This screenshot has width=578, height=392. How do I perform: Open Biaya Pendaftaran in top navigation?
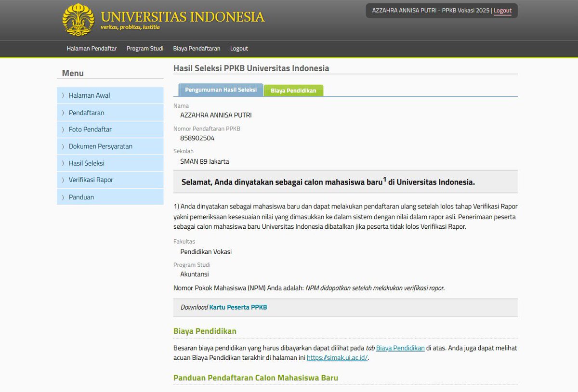(x=197, y=49)
